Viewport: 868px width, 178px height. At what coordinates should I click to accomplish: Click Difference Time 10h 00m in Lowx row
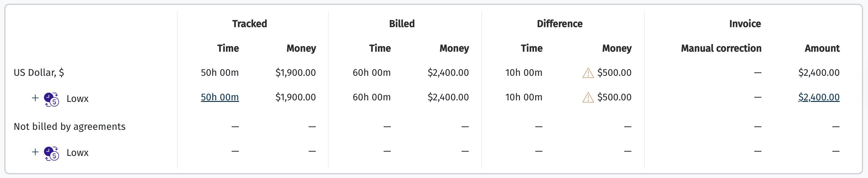524,97
